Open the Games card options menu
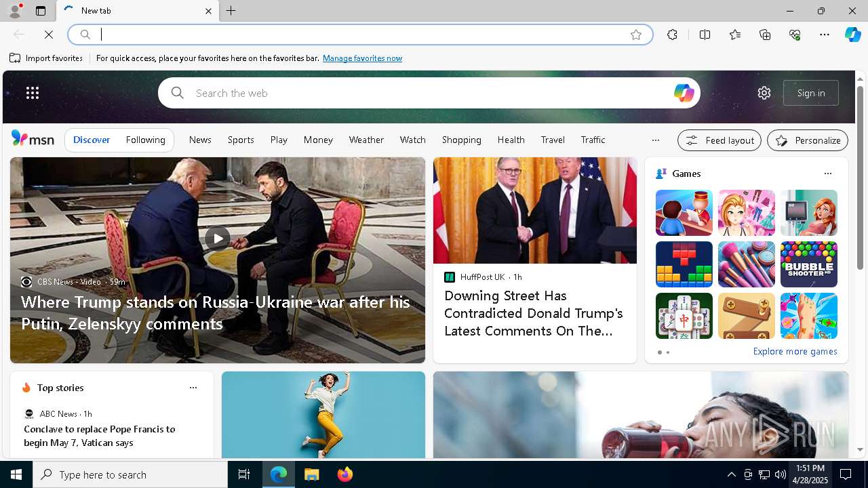The image size is (868, 488). [x=827, y=174]
